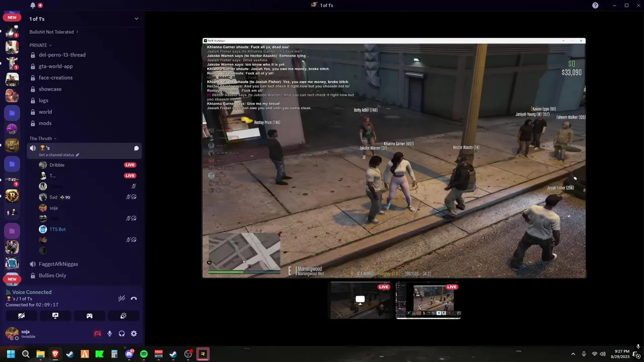Open the Windows Start menu
Screen dimensions: 644x362
pyautogui.click(x=11, y=354)
